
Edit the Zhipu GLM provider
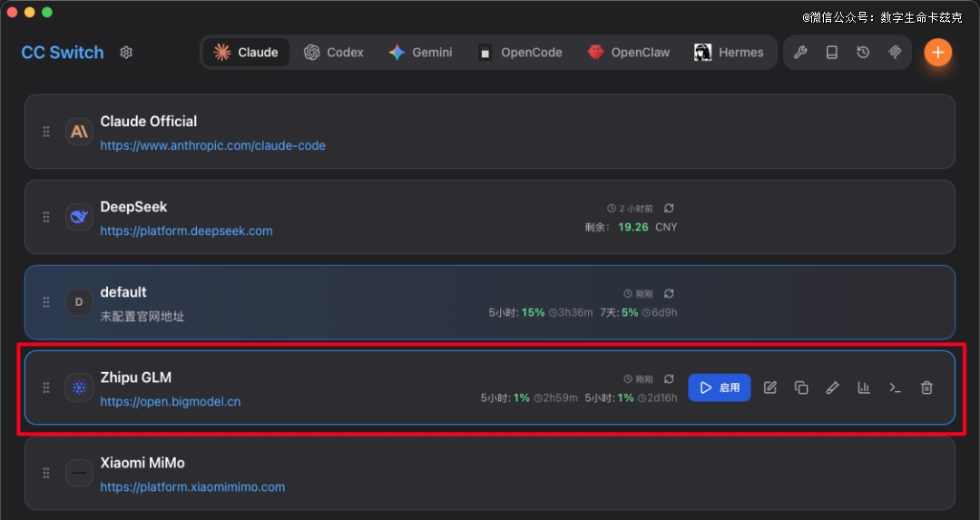[x=770, y=388]
